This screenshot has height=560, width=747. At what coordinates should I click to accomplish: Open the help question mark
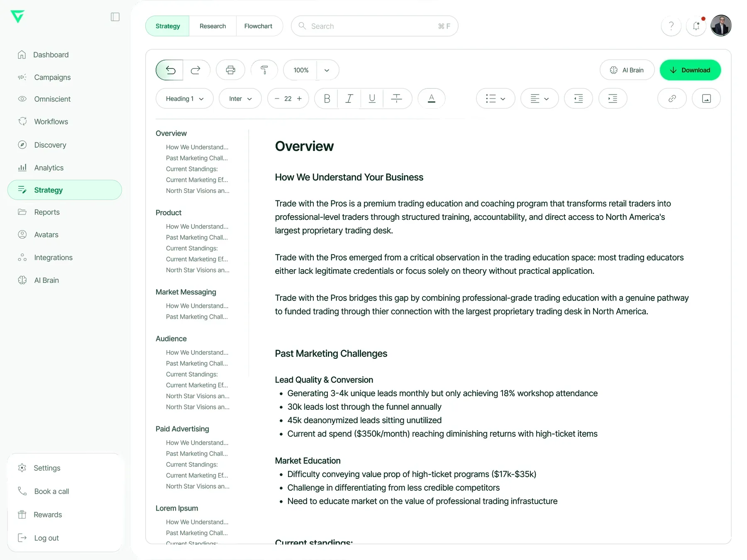click(671, 26)
